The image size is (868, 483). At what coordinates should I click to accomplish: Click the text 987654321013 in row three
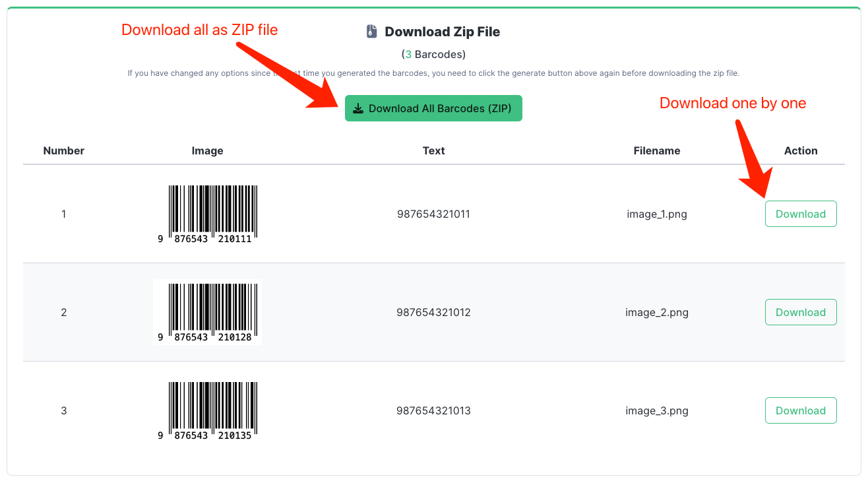[433, 410]
